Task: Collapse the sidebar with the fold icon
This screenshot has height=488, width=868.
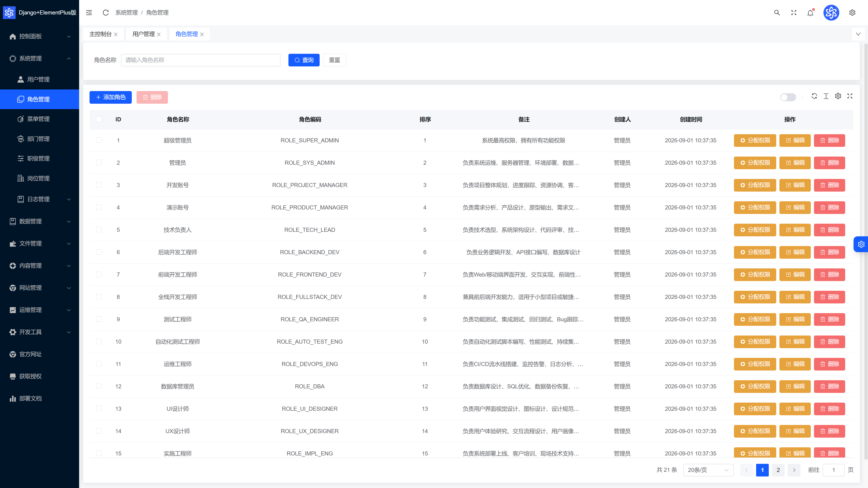Action: pos(89,12)
